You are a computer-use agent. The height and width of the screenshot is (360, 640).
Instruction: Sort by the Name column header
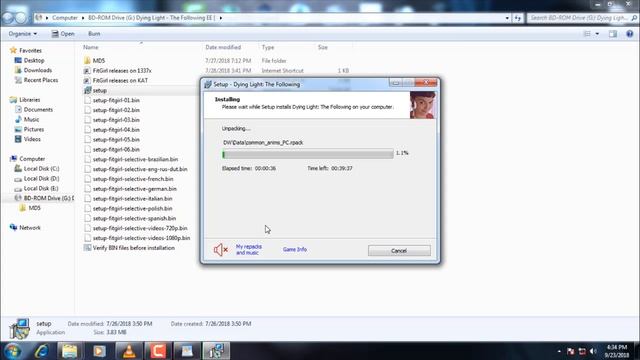tap(91, 47)
